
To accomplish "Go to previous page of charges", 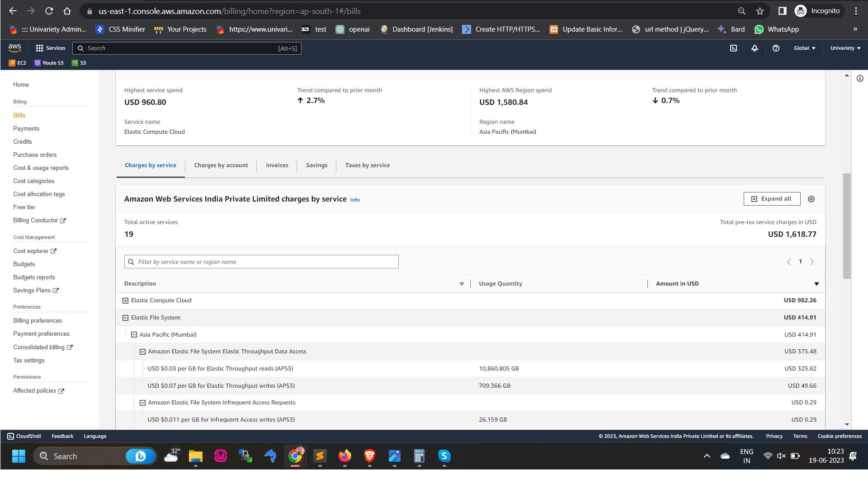I will click(x=788, y=262).
